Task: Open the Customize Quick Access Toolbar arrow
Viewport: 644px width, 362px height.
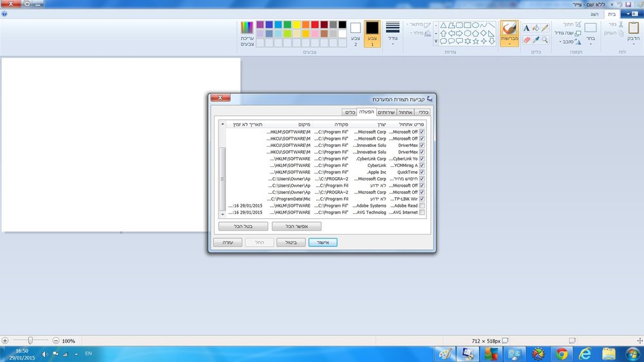Action: point(612,5)
